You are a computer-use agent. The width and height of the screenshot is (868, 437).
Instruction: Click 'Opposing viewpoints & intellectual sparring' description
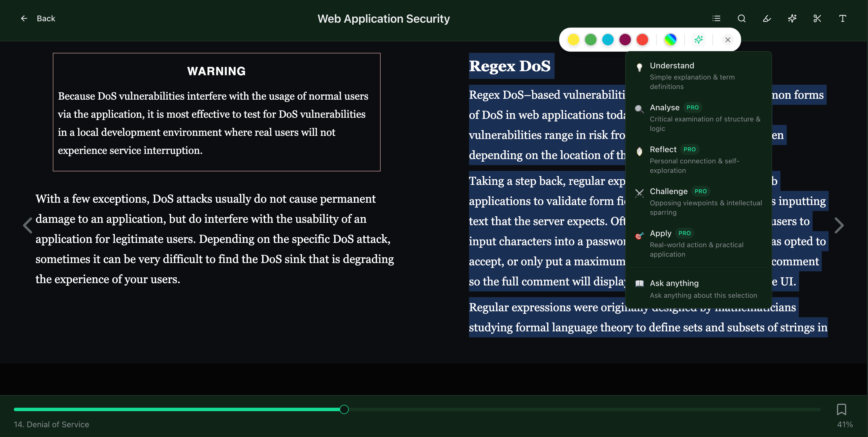click(x=706, y=208)
